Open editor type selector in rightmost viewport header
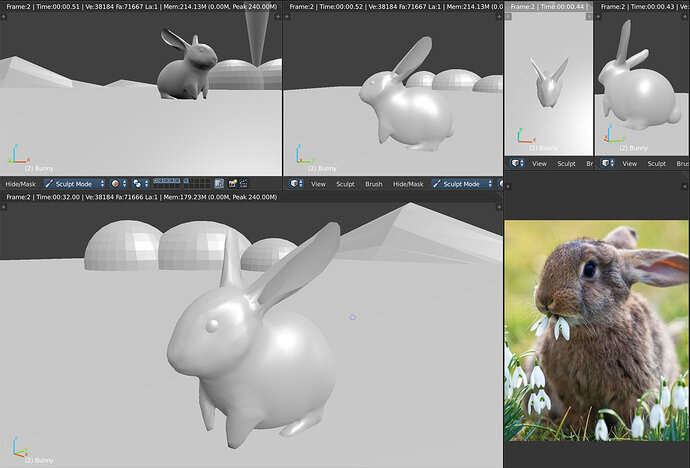690x468 pixels. click(x=607, y=163)
